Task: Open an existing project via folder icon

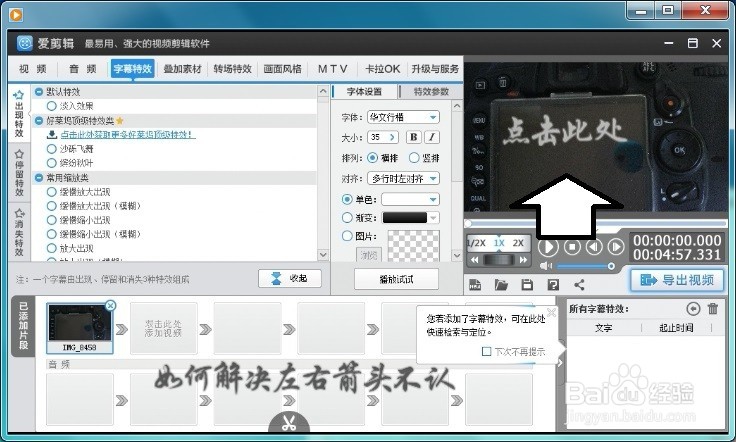Action: pos(501,284)
